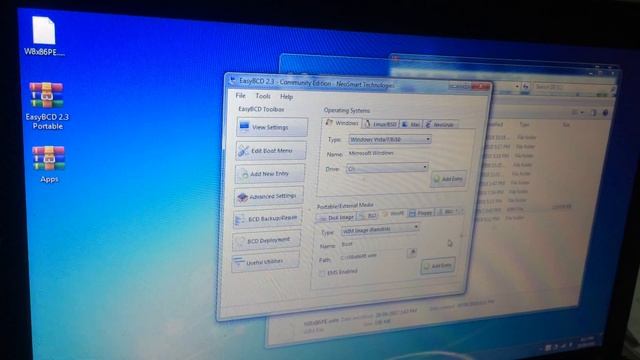This screenshot has height=360, width=640.
Task: Toggle the EMS Enabled checkbox
Action: tap(322, 273)
